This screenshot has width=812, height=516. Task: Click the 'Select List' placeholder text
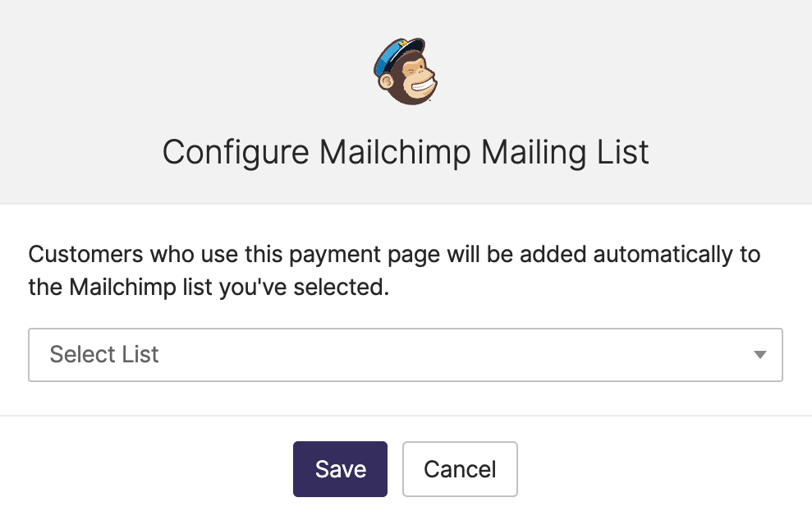click(x=104, y=355)
